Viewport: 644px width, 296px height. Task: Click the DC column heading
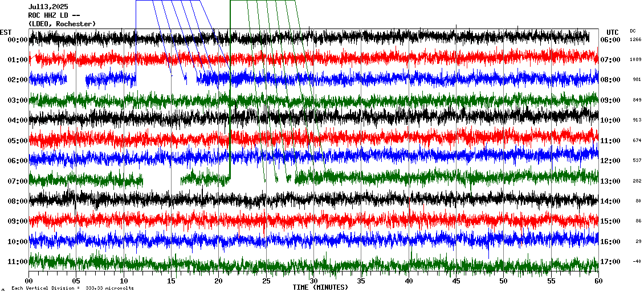coord(633,31)
